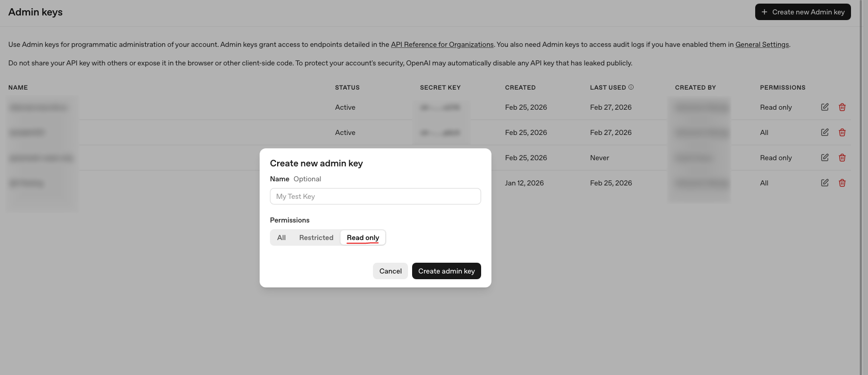Select the All permissions option
Image resolution: width=868 pixels, height=375 pixels.
tap(281, 237)
